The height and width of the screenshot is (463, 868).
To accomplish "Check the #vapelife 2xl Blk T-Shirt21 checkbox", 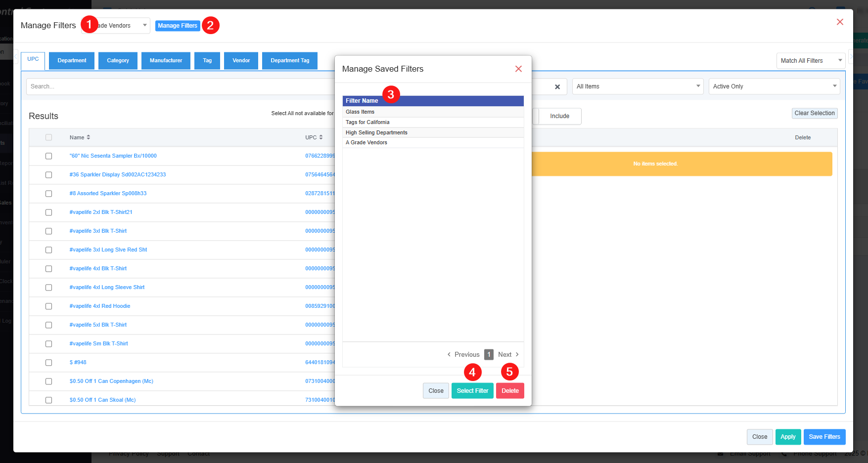I will tap(48, 212).
